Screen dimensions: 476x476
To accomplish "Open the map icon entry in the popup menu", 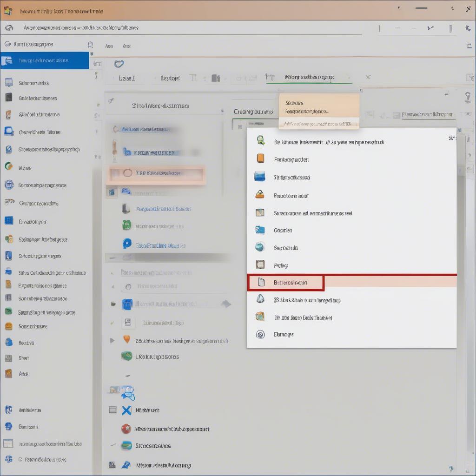I will click(351, 213).
